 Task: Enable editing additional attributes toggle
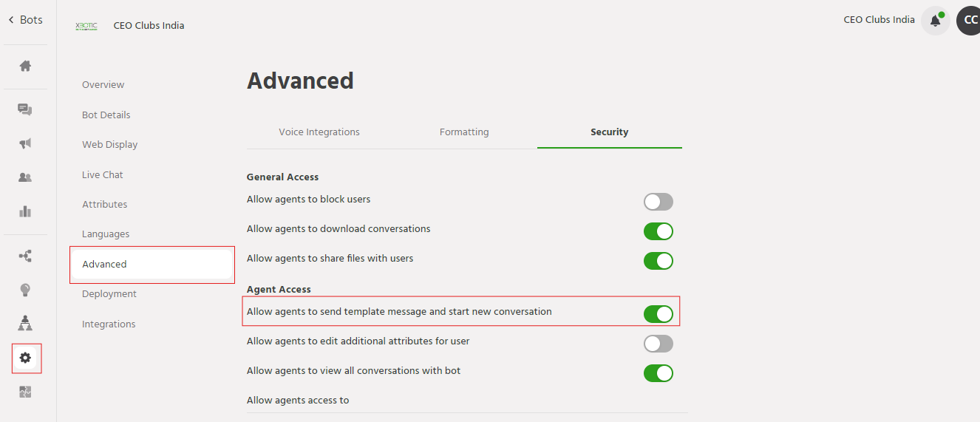658,344
